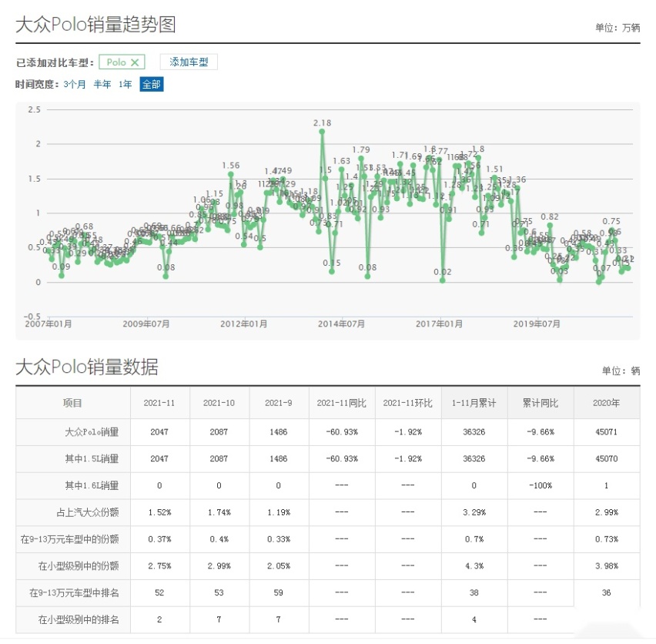Image resolution: width=656 pixels, height=644 pixels.
Task: Click the 3.29% cumulative share value
Action: 474,512
